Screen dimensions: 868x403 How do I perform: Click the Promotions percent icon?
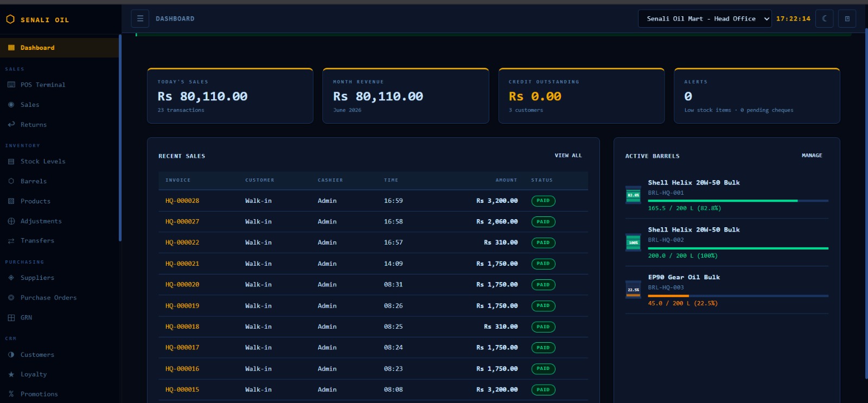click(11, 394)
